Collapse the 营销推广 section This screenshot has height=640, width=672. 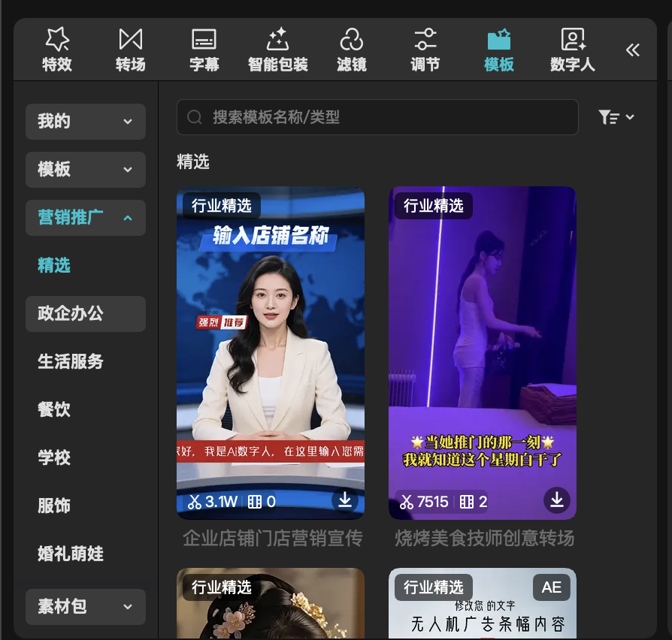click(86, 218)
